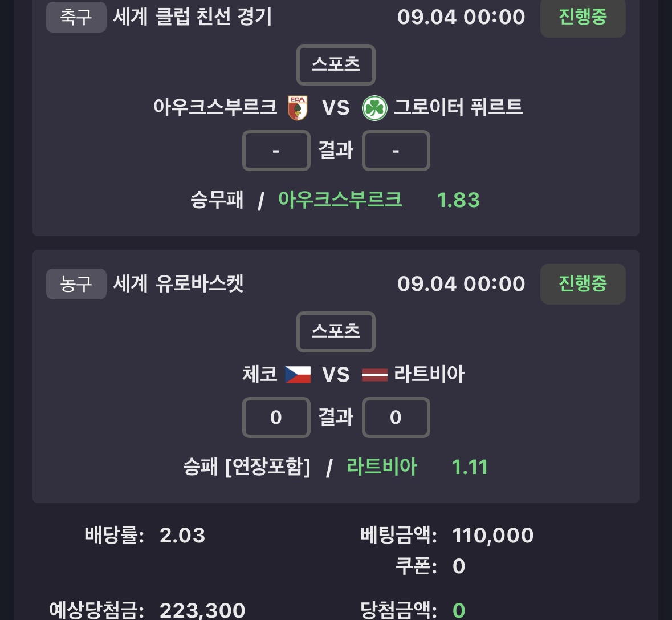Image resolution: width=672 pixels, height=620 pixels.
Task: Click the Czech Republic flag icon
Action: 298,374
